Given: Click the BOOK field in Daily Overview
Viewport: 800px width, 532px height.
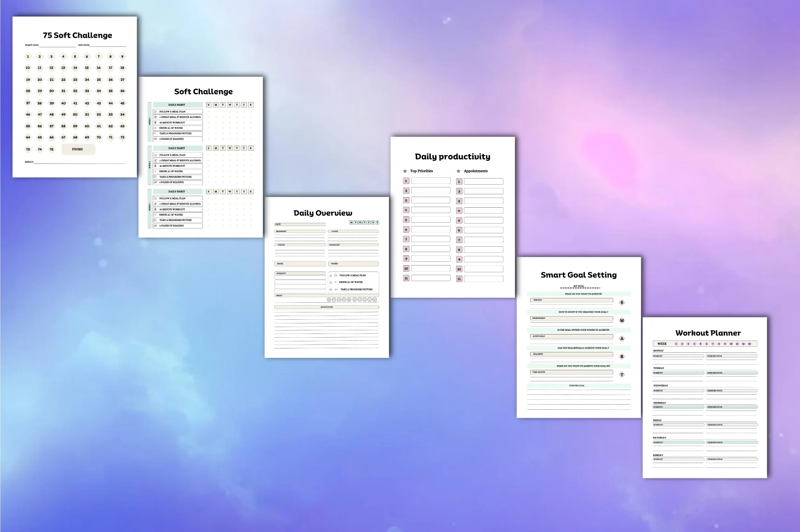Looking at the screenshot, I should [300, 264].
